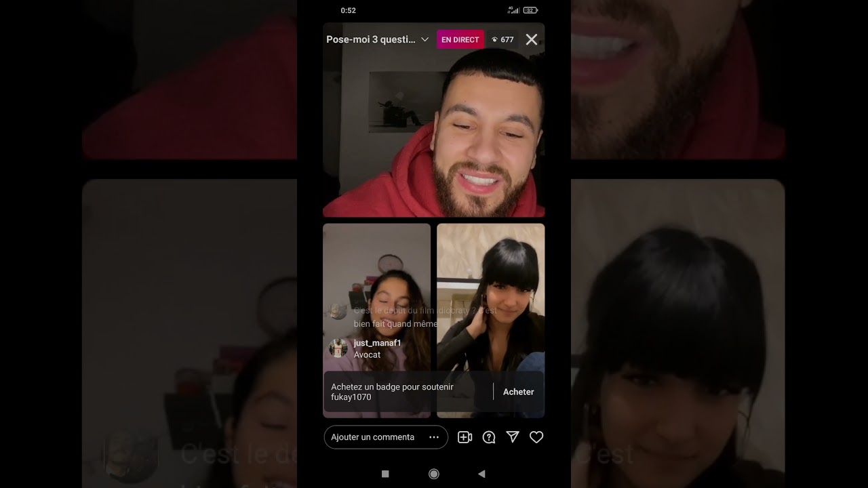
Task: Focus the "Ajouter un commenta" comment field
Action: pos(386,437)
